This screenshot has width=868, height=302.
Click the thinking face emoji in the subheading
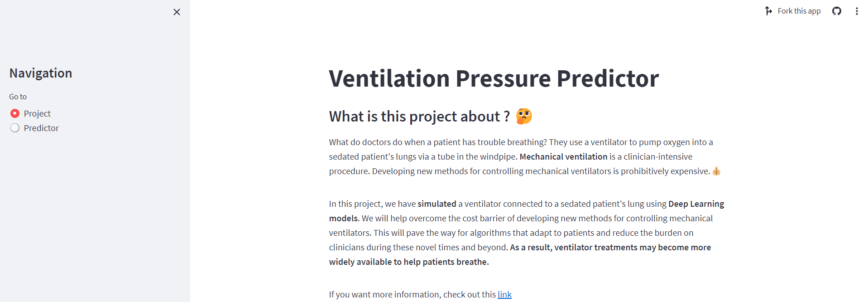click(524, 116)
